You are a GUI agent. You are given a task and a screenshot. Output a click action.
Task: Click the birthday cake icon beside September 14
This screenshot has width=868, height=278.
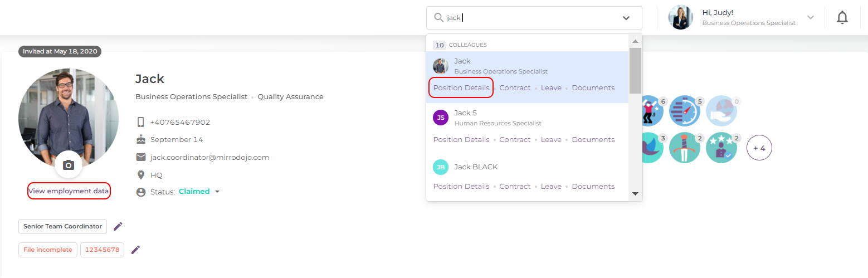141,139
